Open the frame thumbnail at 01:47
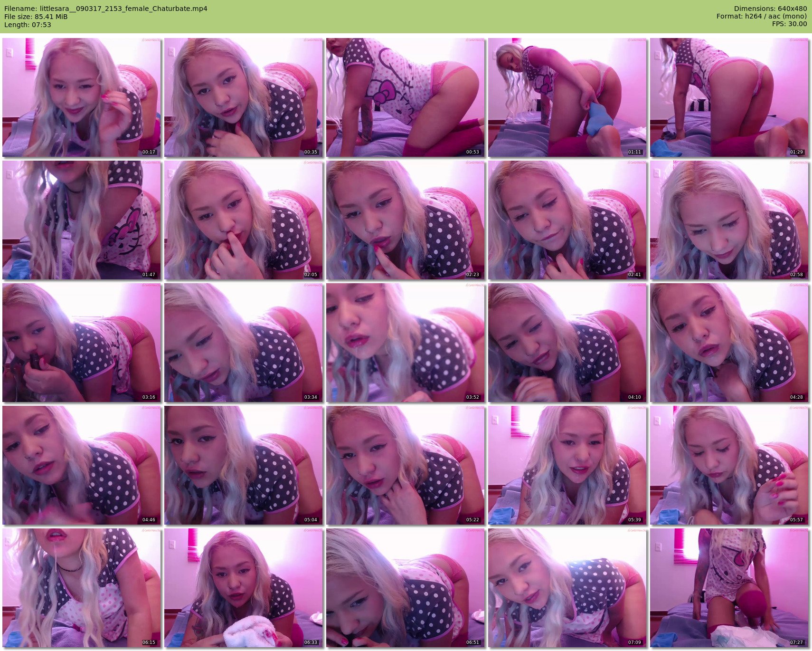This screenshot has height=651, width=812. [x=82, y=220]
